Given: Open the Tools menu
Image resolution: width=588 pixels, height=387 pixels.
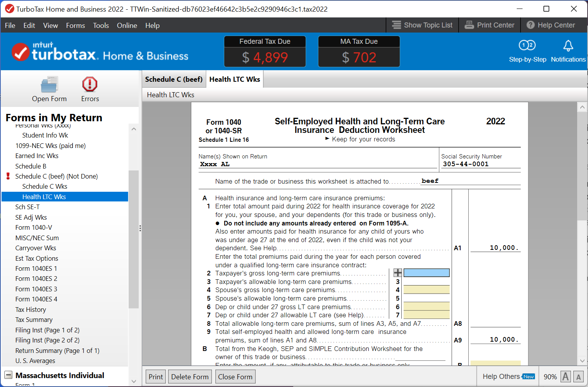Looking at the screenshot, I should 101,26.
